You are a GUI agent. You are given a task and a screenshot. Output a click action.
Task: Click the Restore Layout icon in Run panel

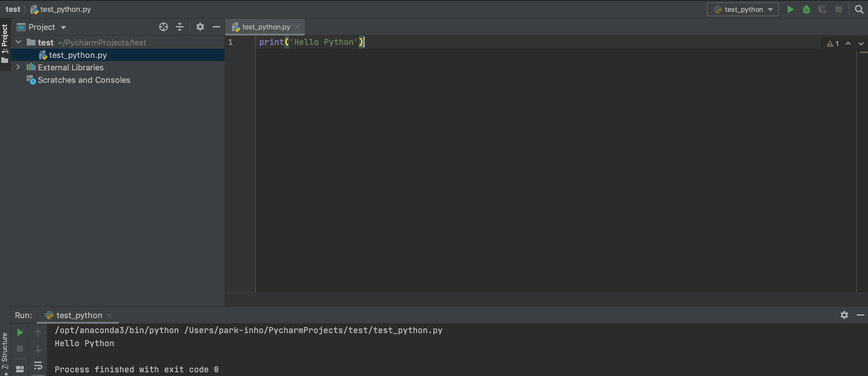coord(20,369)
